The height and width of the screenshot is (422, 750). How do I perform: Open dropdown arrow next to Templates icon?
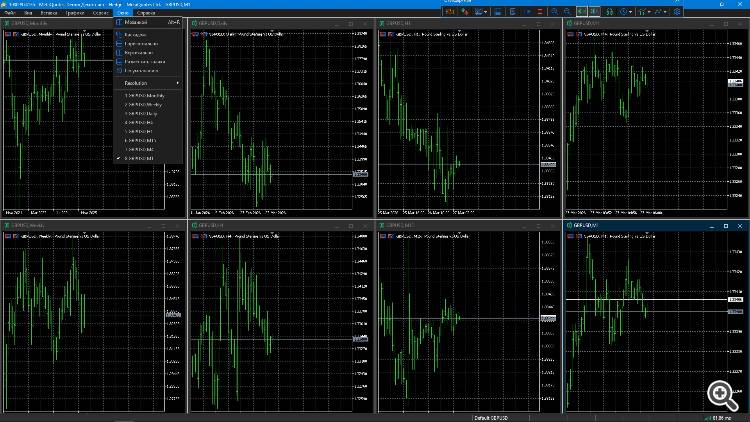[x=650, y=12]
